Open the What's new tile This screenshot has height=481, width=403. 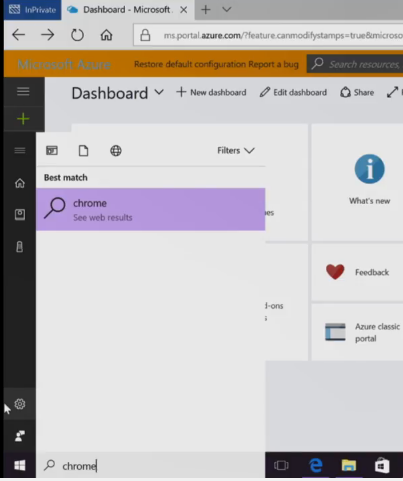pyautogui.click(x=357, y=182)
